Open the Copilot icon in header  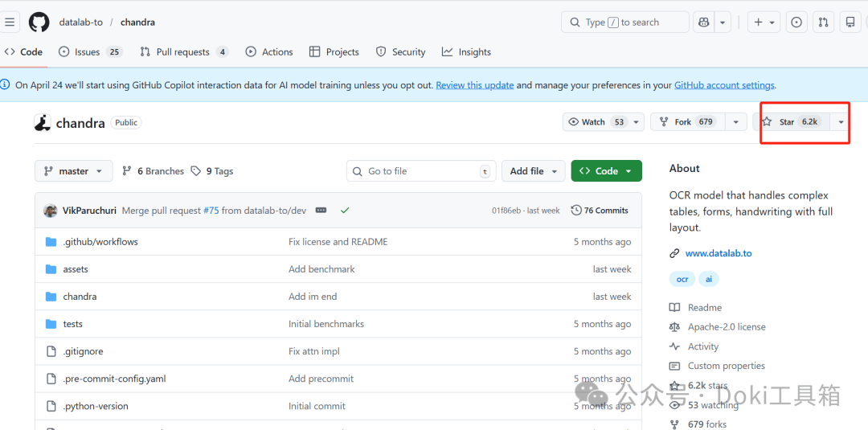click(704, 23)
